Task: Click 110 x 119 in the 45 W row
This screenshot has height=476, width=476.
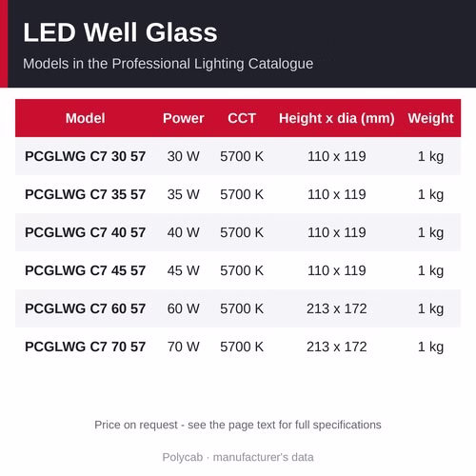Action: click(x=337, y=270)
